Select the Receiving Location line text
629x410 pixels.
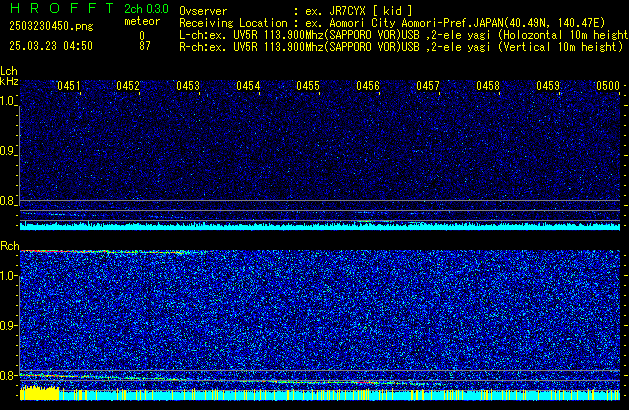[392, 23]
